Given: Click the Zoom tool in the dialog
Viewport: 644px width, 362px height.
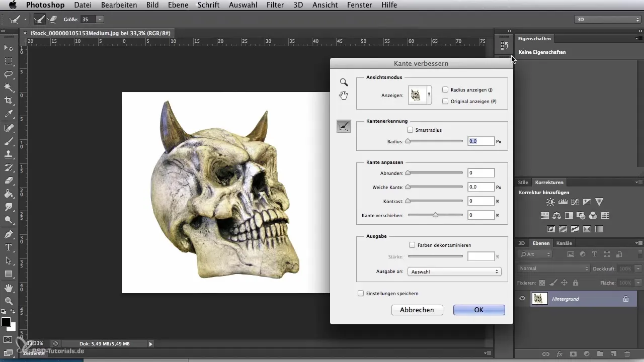Looking at the screenshot, I should click(344, 82).
